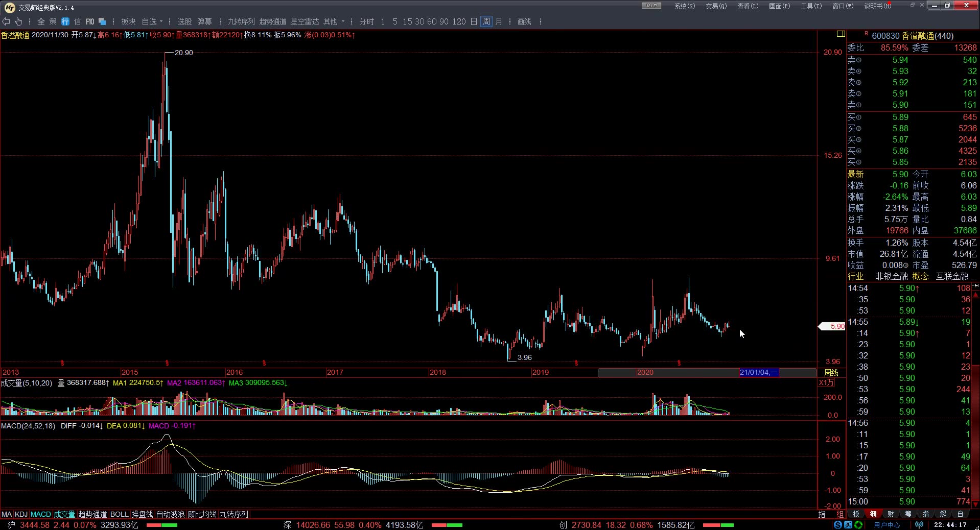Viewport: 980px width, 530px height.
Task: Click the 策 strategy toolbar icon
Action: click(x=53, y=21)
